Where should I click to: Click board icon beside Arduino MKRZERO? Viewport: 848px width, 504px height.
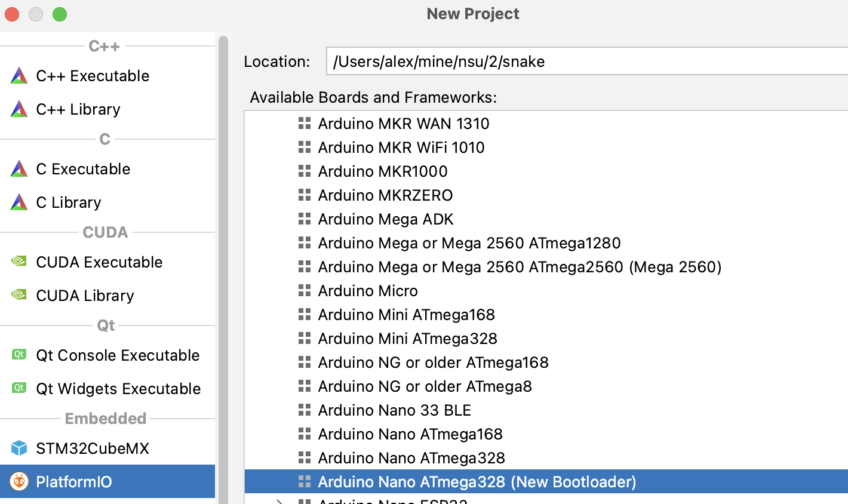[x=305, y=195]
